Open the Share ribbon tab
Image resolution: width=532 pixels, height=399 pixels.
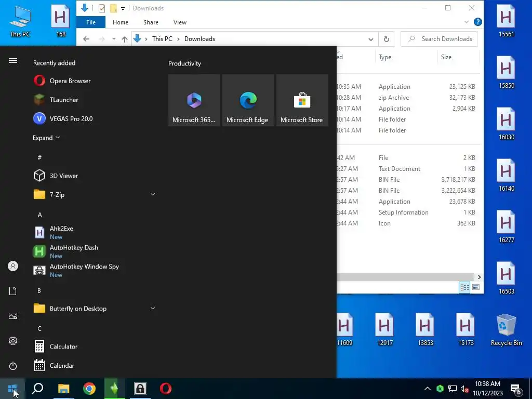click(x=151, y=22)
